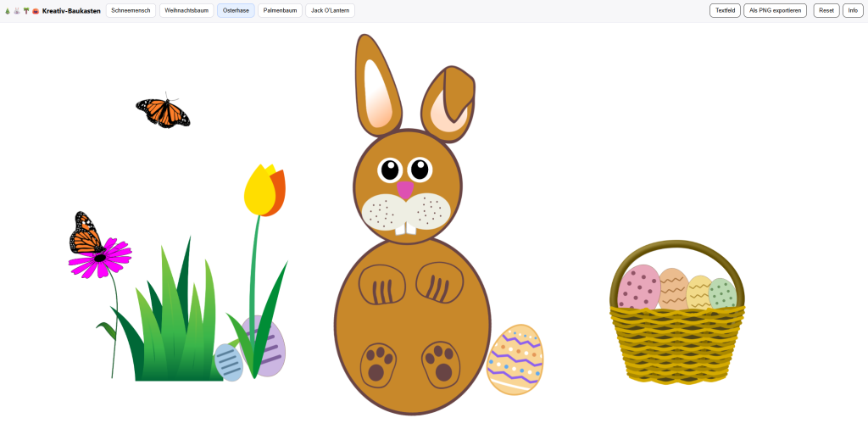
Task: Click the Textfeld button
Action: (725, 10)
